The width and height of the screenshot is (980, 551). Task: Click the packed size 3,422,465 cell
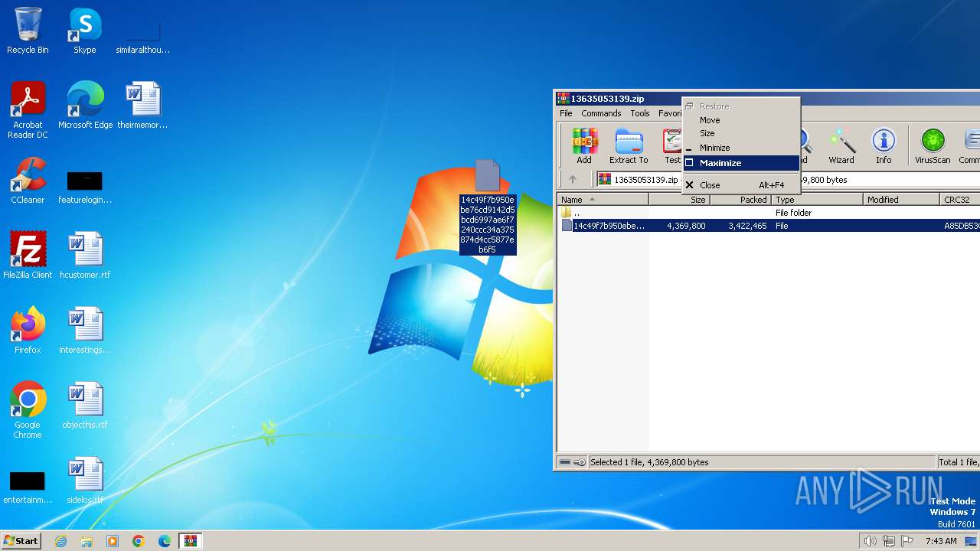click(747, 226)
